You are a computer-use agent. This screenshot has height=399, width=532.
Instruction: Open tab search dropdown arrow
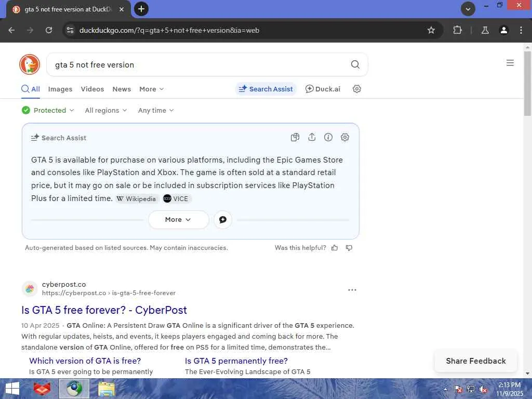click(x=468, y=9)
